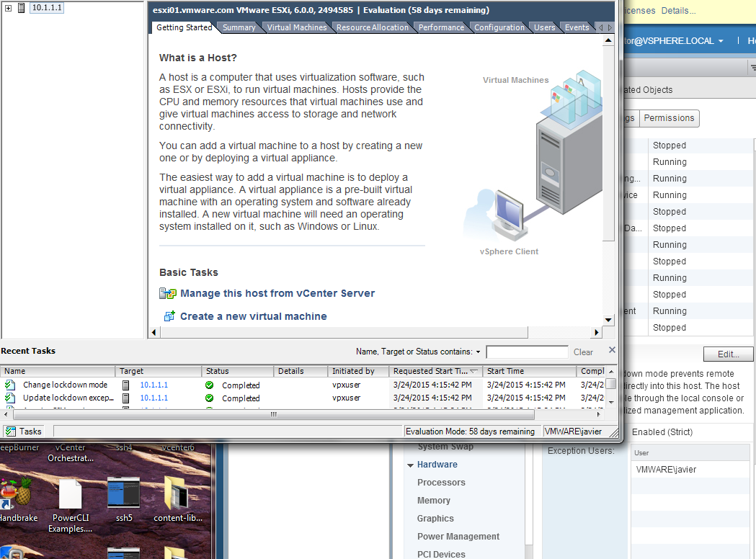Click the vCenter manage host icon

tap(168, 293)
